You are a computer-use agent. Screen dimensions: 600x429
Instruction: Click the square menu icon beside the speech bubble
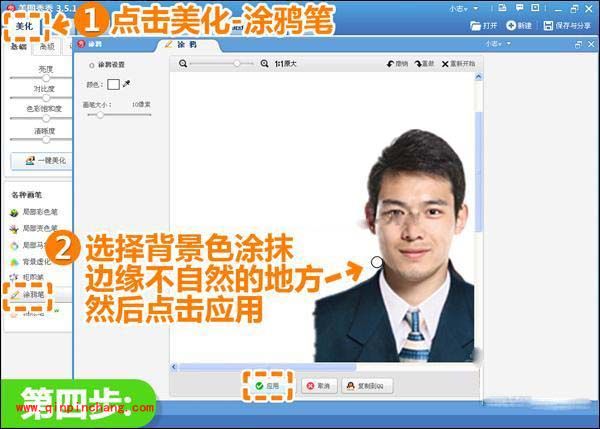point(535,8)
